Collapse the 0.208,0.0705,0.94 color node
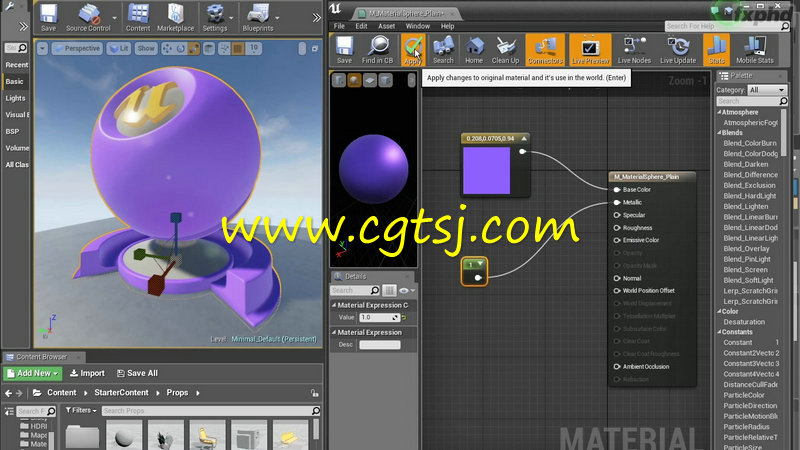 click(523, 139)
